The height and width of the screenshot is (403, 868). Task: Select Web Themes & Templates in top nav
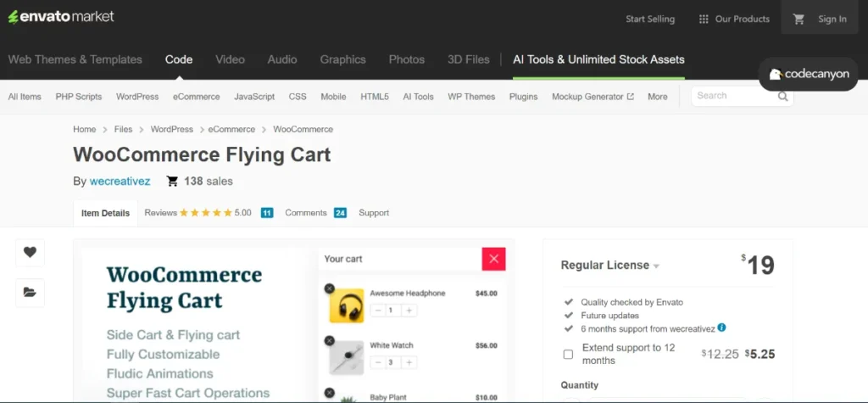[75, 59]
